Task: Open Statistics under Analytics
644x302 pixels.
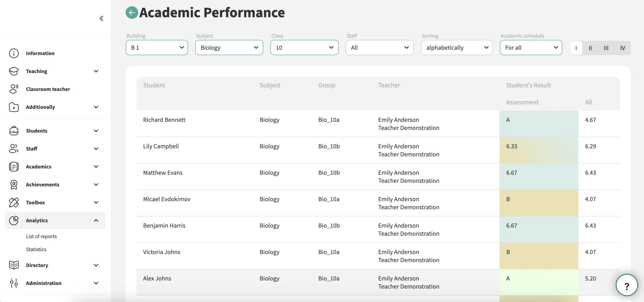Action: click(x=36, y=249)
